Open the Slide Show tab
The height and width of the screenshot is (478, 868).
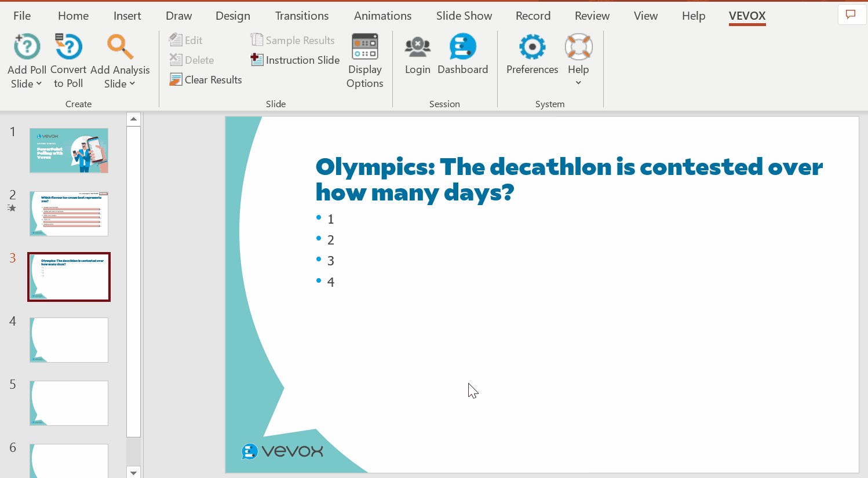464,16
